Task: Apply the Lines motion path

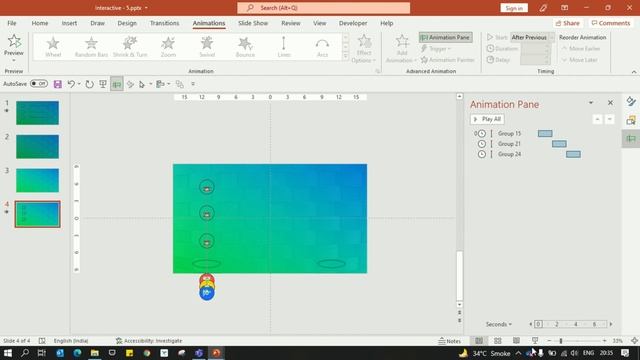Action: pyautogui.click(x=284, y=47)
